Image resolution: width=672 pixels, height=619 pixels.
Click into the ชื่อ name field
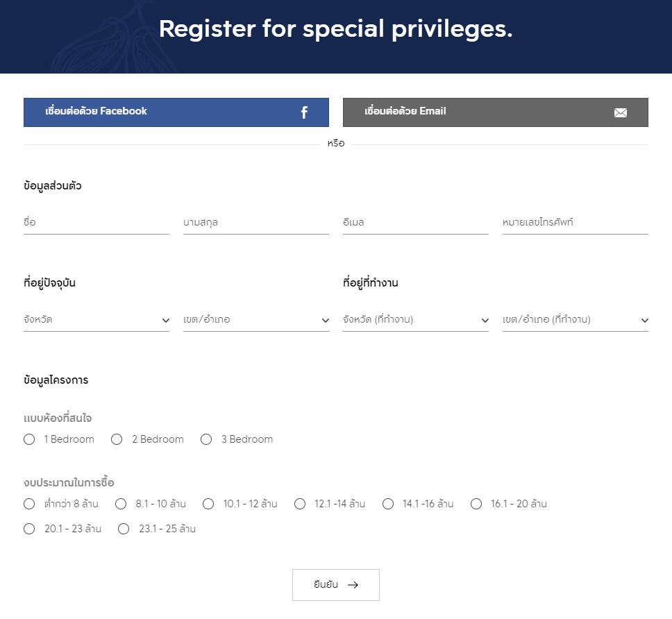coord(96,223)
